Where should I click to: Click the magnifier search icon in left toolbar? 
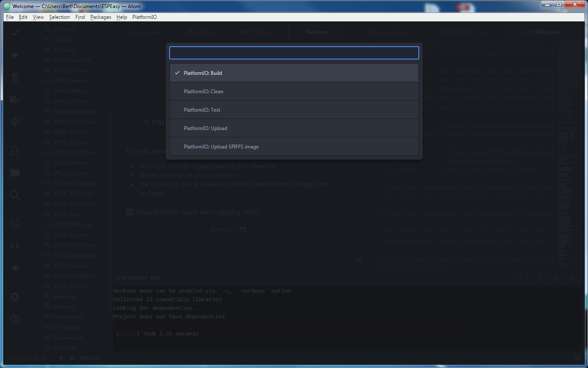(x=15, y=195)
